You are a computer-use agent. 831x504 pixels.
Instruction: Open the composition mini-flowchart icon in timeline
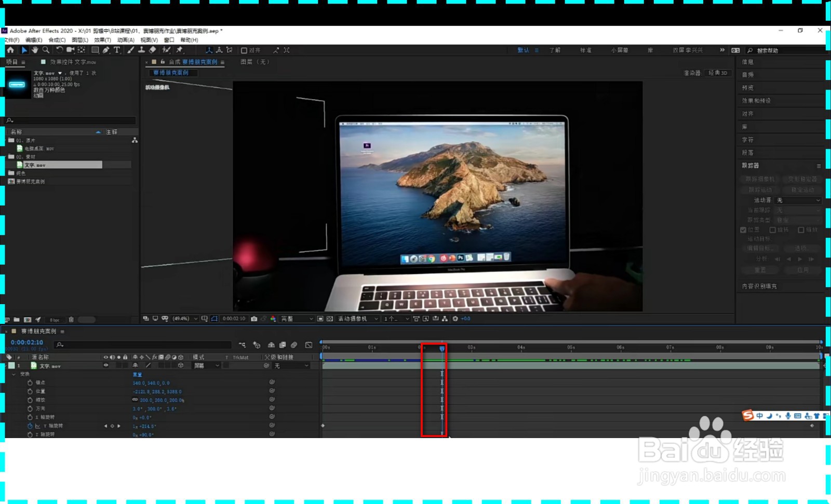point(242,345)
